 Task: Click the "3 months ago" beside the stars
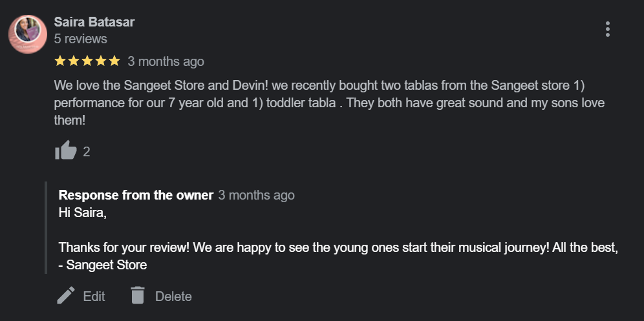[166, 61]
